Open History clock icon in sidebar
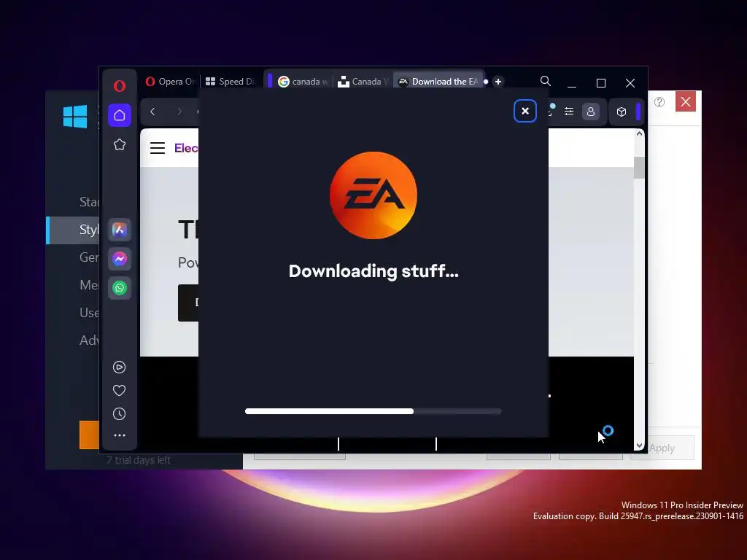747x560 pixels. point(119,414)
